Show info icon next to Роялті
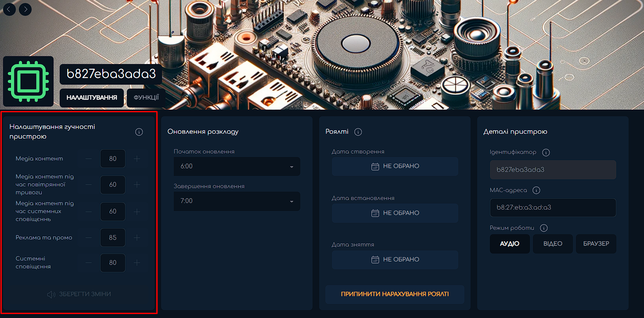 (x=358, y=132)
